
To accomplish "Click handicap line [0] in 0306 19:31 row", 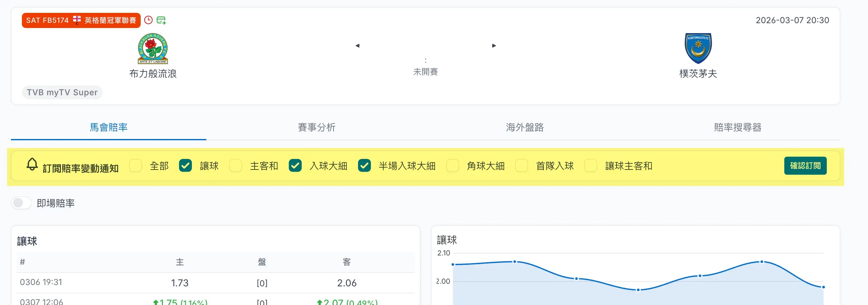I will click(262, 283).
